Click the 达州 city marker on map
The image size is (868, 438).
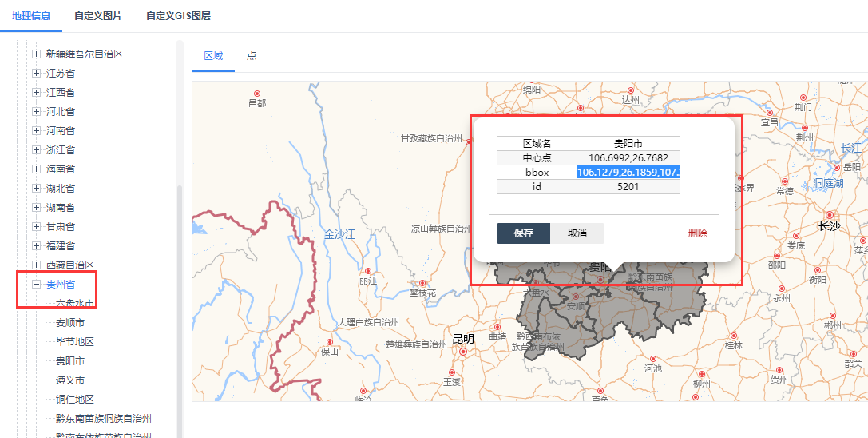(630, 90)
